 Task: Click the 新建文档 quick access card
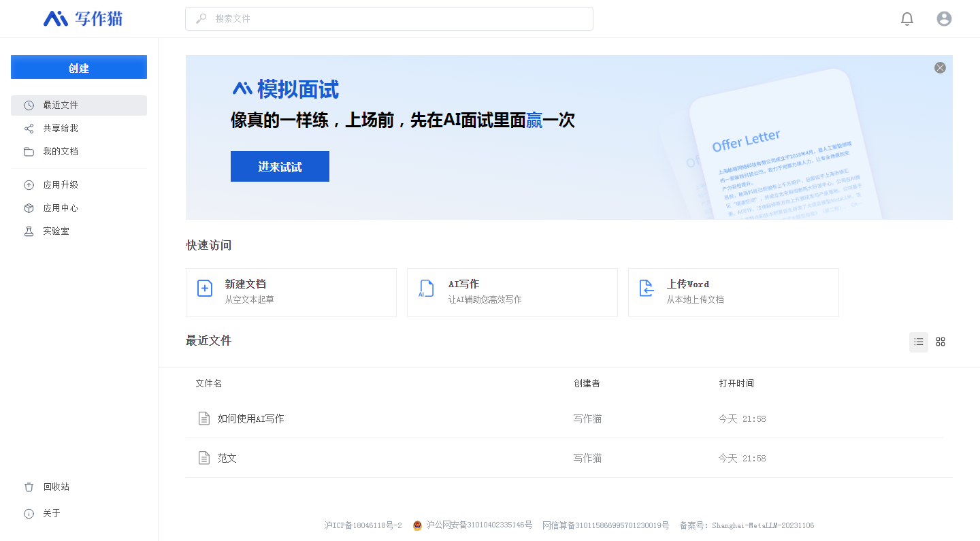[x=291, y=293]
